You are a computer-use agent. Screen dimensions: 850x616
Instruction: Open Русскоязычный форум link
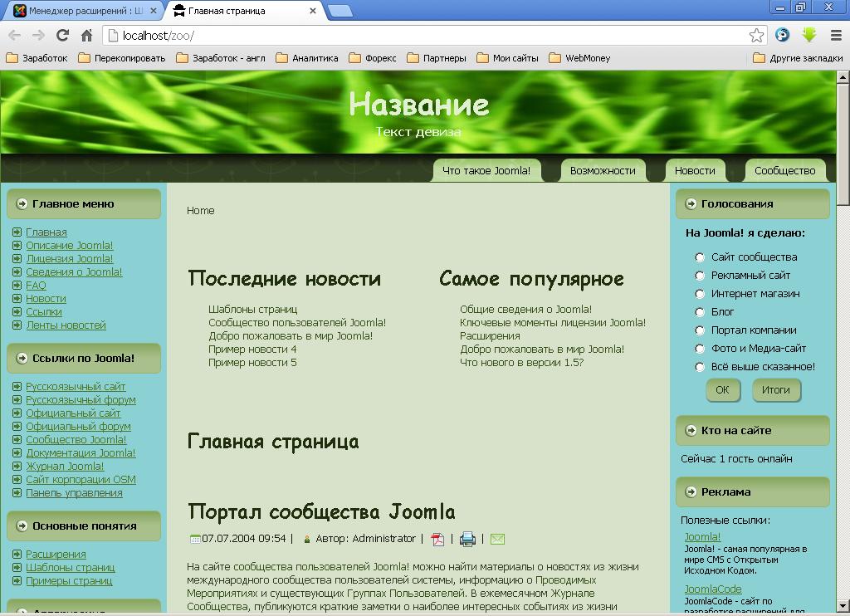pos(81,400)
